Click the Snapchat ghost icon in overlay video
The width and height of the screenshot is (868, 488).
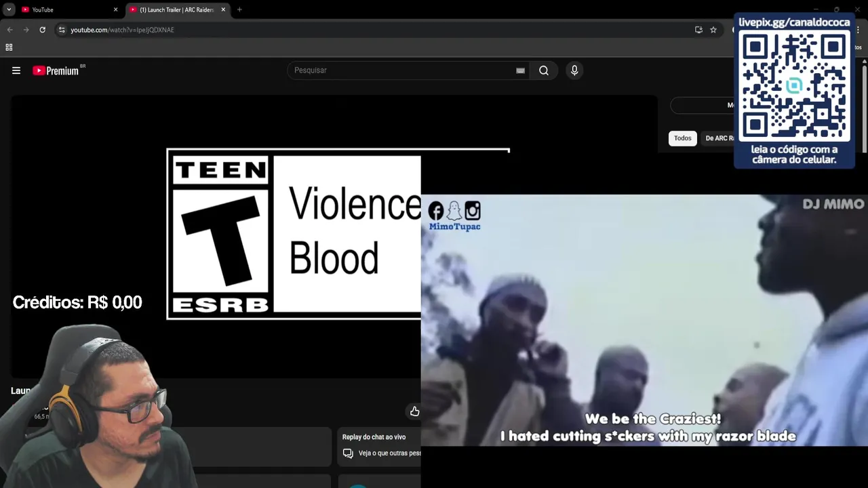[x=454, y=211]
